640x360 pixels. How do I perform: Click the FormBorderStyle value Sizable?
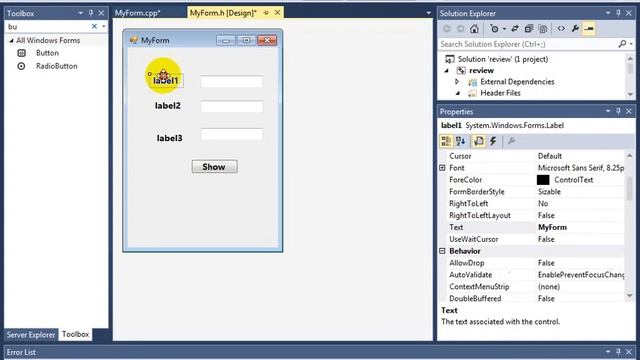point(549,191)
